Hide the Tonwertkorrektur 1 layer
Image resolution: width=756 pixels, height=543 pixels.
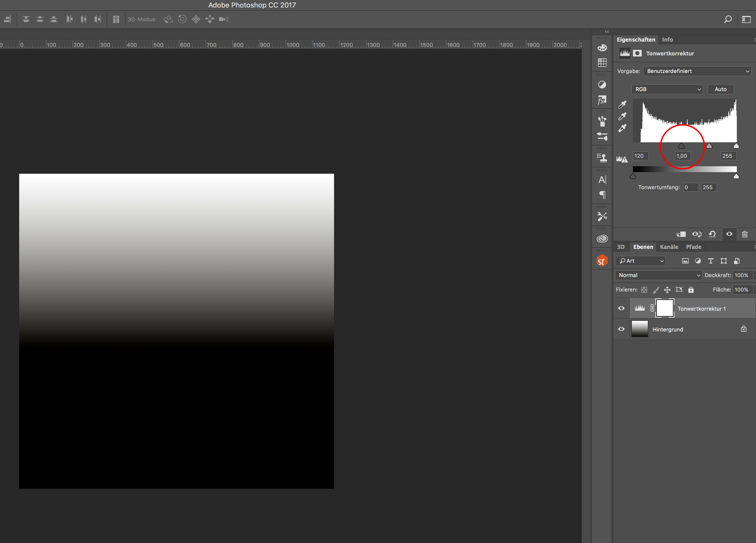tap(621, 308)
